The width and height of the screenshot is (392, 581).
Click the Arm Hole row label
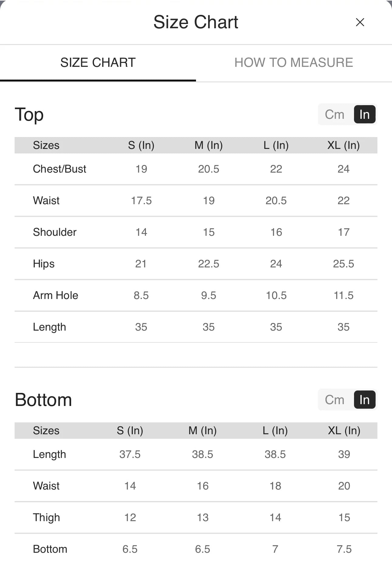(56, 295)
